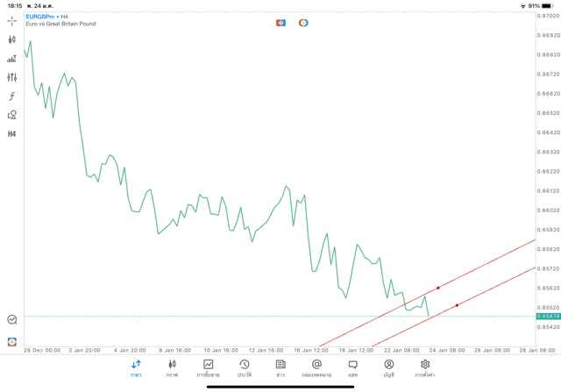Open chart settings sliders icon
The width and height of the screenshot is (561, 392).
[11, 77]
